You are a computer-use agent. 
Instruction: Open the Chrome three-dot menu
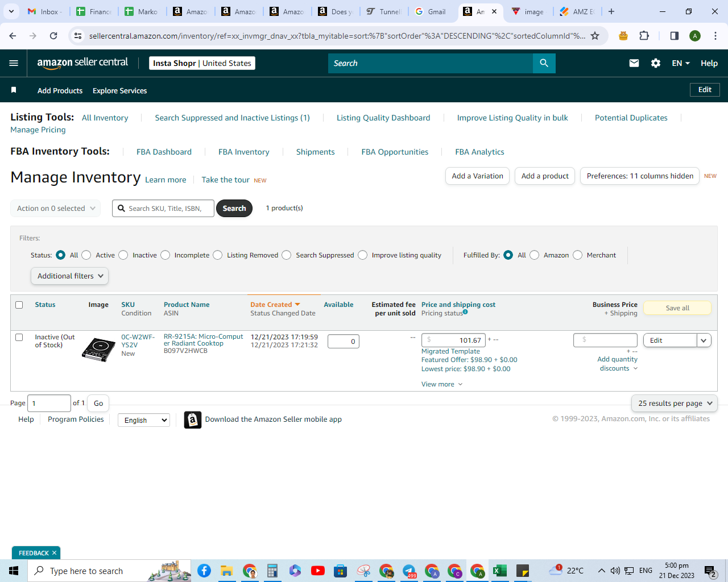coord(715,36)
